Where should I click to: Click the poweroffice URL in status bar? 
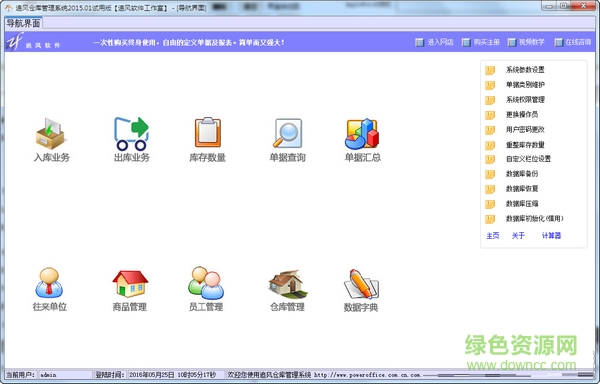click(x=368, y=375)
